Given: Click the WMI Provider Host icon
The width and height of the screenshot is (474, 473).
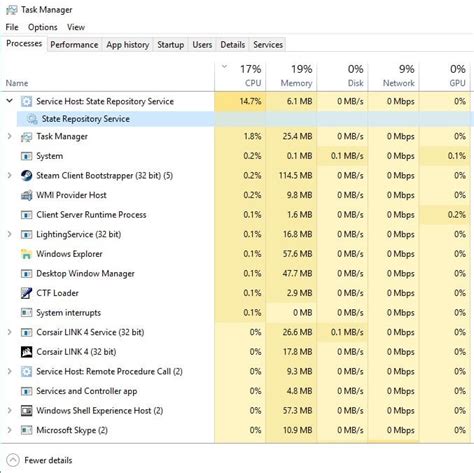Looking at the screenshot, I should 26,195.
